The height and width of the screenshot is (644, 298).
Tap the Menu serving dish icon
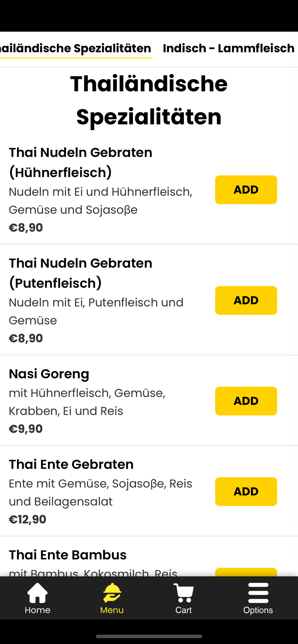[x=112, y=593]
